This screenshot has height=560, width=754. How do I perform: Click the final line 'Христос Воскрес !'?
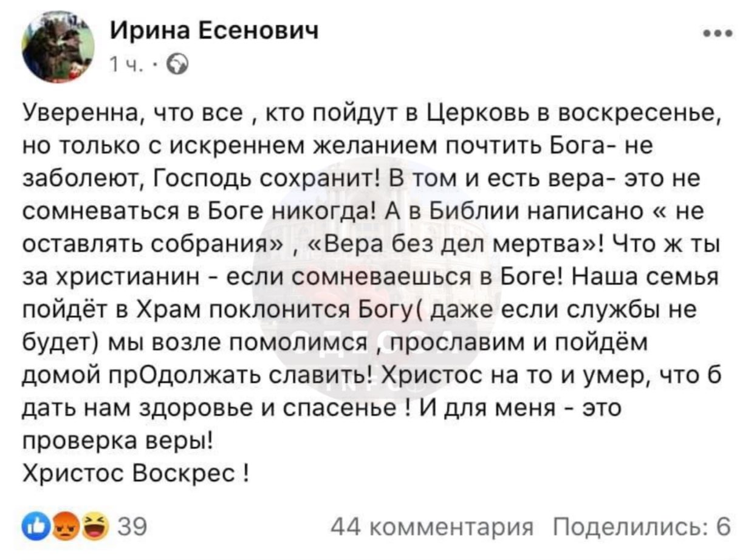[136, 472]
